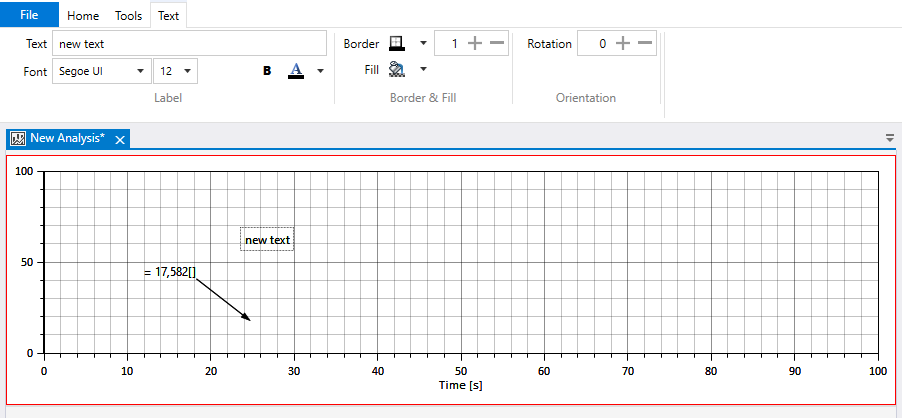Image resolution: width=902 pixels, height=418 pixels.
Task: Open the font size 12 dropdown
Action: [x=176, y=71]
